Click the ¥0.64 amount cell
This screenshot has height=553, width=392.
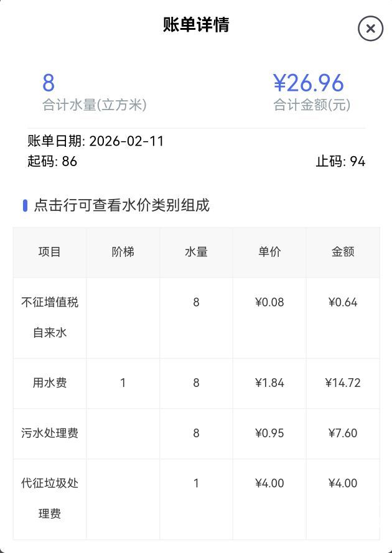click(x=343, y=303)
